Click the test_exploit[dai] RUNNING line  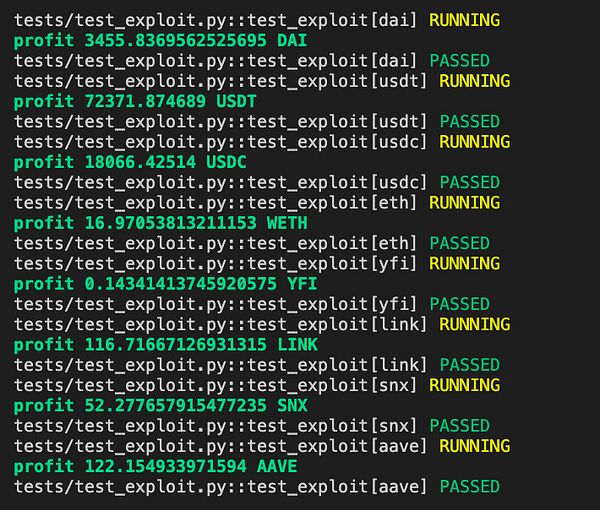pos(257,20)
